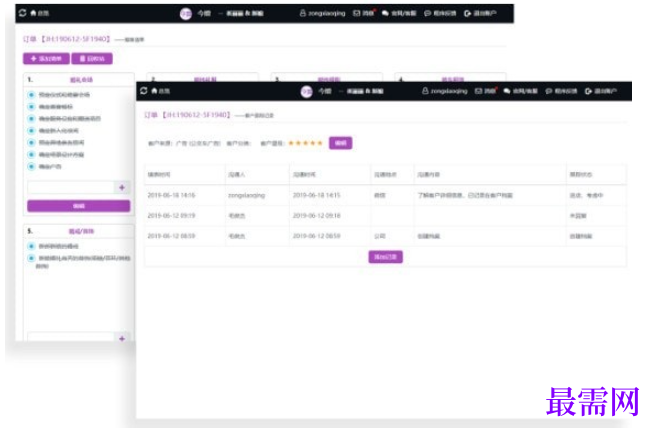
Task: Click the user icon beside zongxiaoqing in the front header
Action: [425, 91]
